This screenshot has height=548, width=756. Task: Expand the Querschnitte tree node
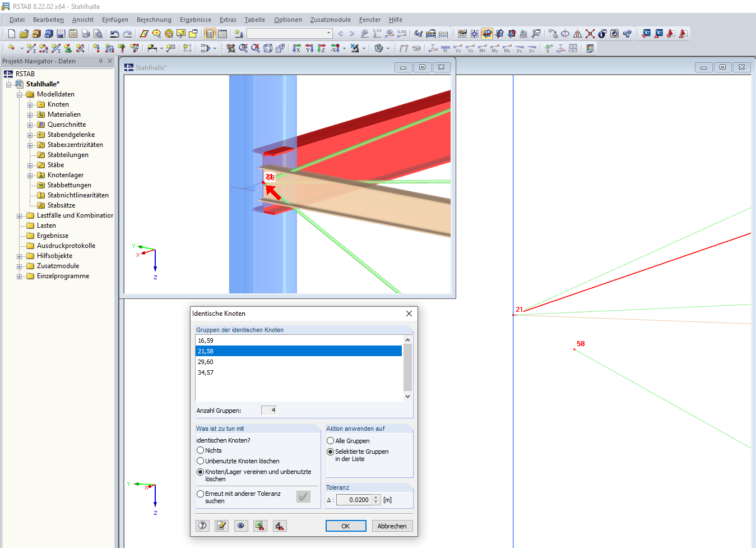point(30,125)
